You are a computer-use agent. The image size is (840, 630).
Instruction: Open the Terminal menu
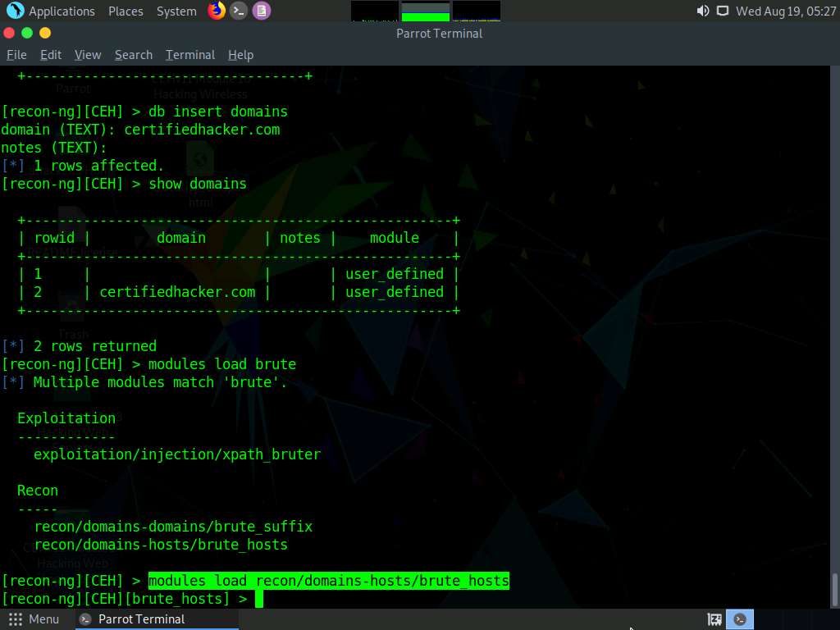pyautogui.click(x=190, y=55)
